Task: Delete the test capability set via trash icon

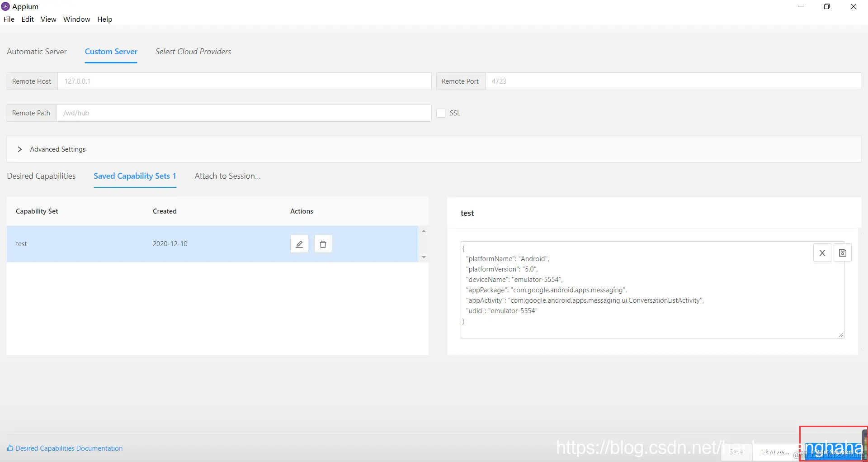Action: (x=323, y=244)
